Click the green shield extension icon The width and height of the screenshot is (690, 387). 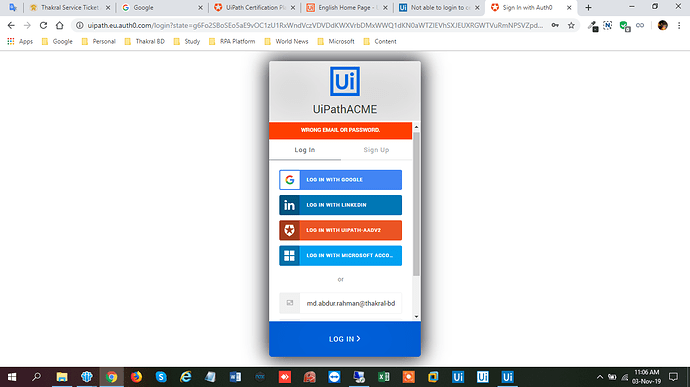[624, 26]
